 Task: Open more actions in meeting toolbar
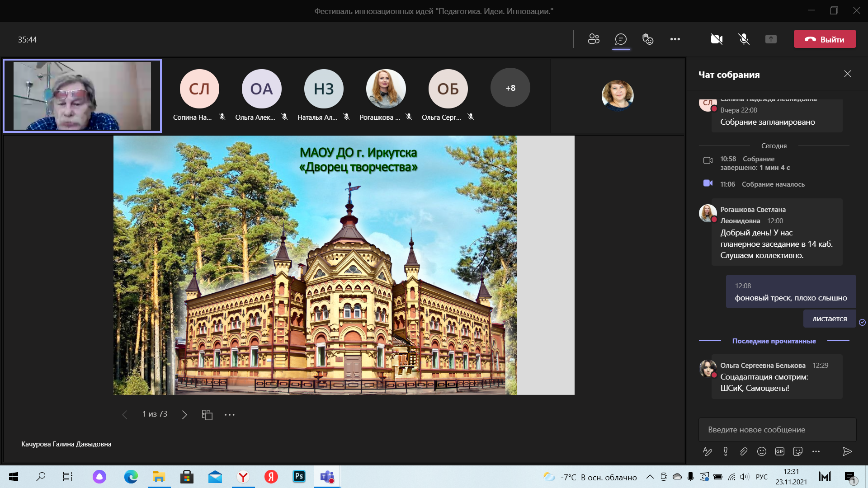pos(675,39)
